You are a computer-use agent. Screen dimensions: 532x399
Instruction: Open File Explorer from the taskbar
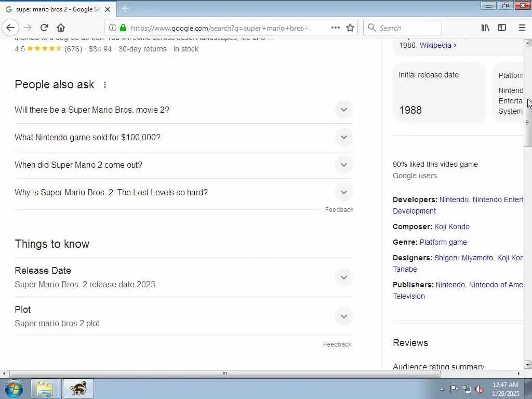pos(45,389)
